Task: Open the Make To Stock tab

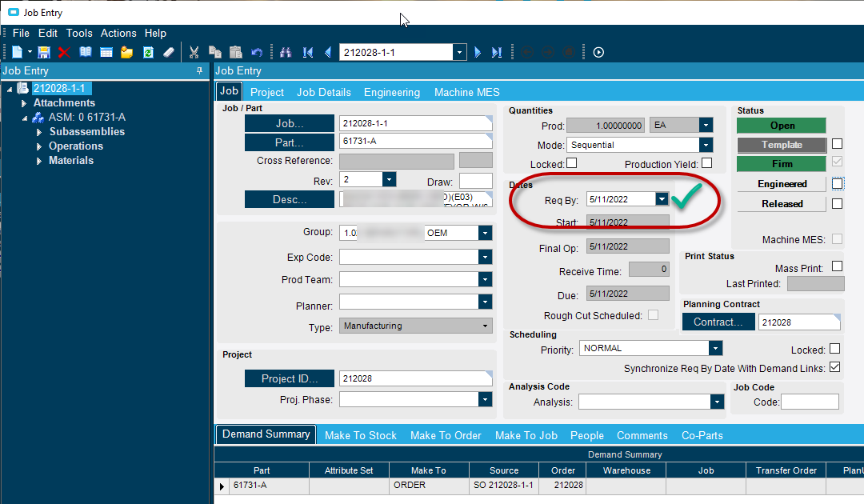Action: 361,435
